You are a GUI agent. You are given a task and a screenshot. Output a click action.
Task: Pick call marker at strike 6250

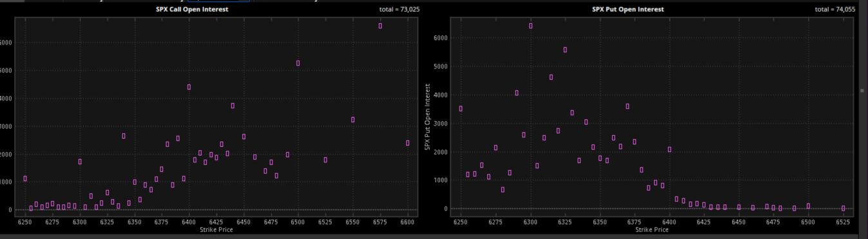25,178
